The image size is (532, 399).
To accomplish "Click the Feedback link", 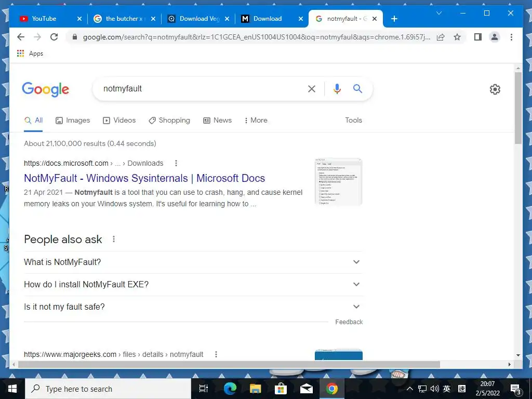I will (349, 322).
